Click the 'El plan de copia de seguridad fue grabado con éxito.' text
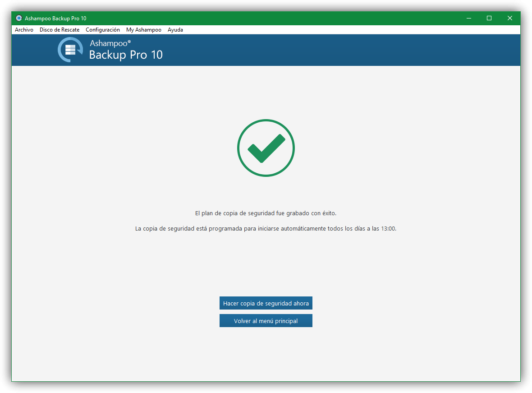This screenshot has height=393, width=532. point(266,213)
